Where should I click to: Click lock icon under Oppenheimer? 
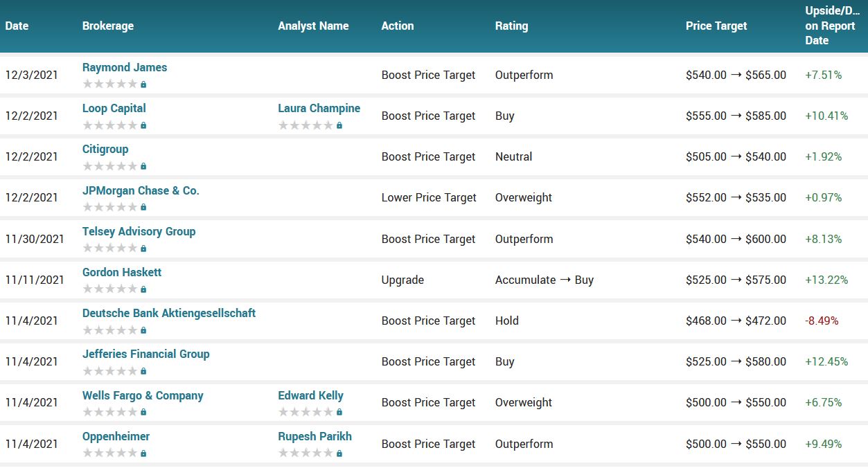(143, 453)
